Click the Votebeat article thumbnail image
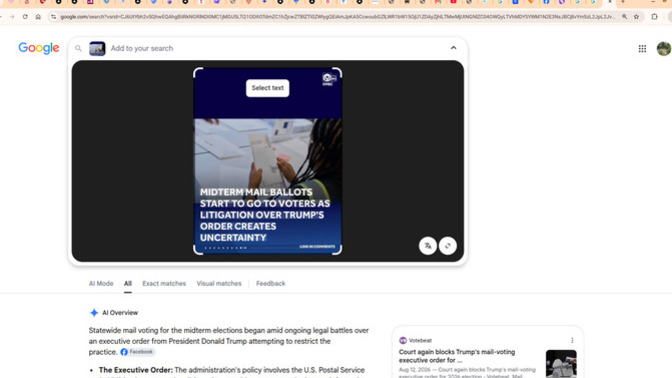Viewport: 672px width, 378px height. pyautogui.click(x=561, y=363)
